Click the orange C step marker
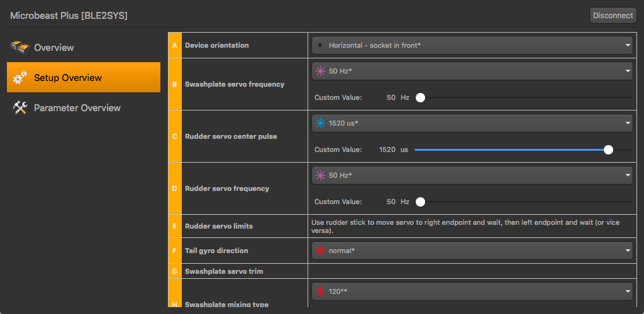This screenshot has width=644, height=314. pyautogui.click(x=175, y=136)
